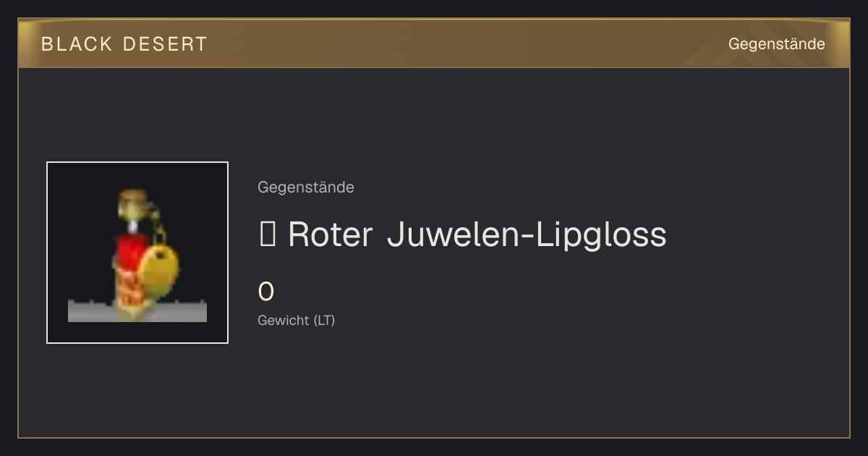Screen dimensions: 868x456
Task: Select the Gegenstände category label above item name
Action: [x=306, y=187]
